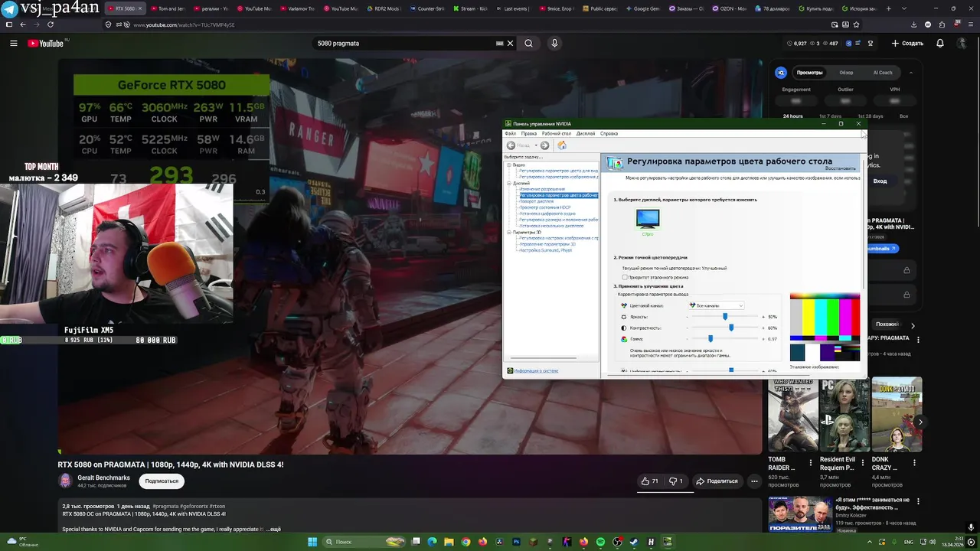
Task: Open Windows Start menu
Action: 312,542
